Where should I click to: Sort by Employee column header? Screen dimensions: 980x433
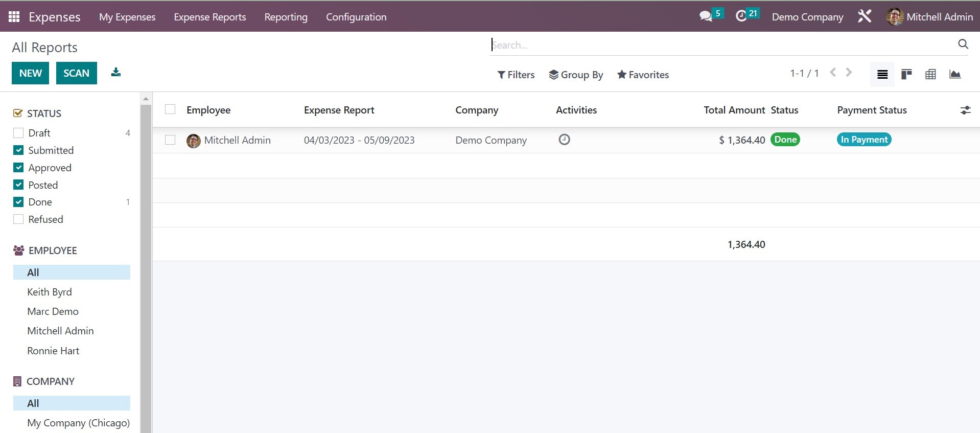coord(208,110)
